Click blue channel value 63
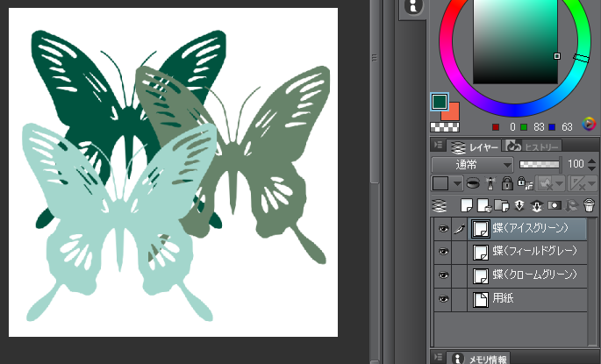The height and width of the screenshot is (364, 601). coord(567,127)
